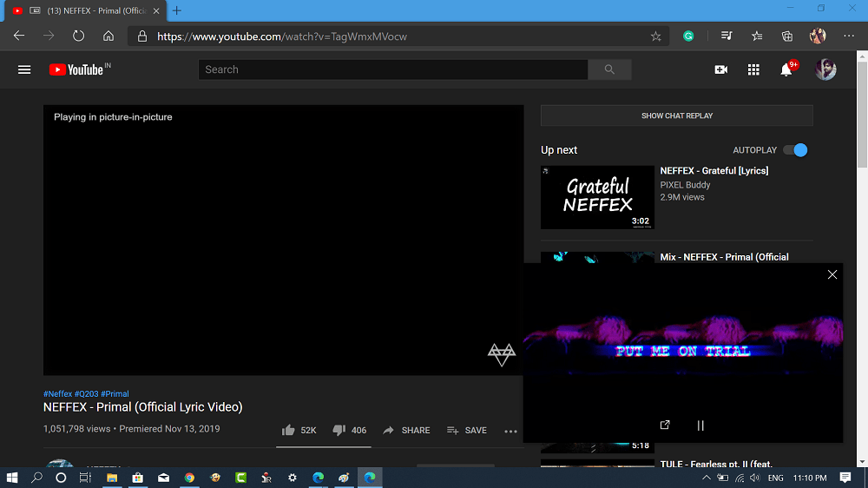Open the YouTube account avatar menu

(x=825, y=69)
